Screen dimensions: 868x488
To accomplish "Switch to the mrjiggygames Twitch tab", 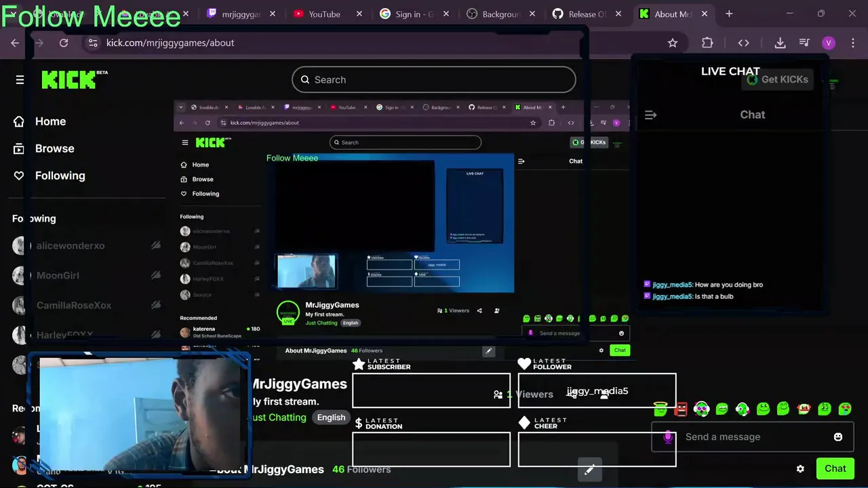I will 241,14.
